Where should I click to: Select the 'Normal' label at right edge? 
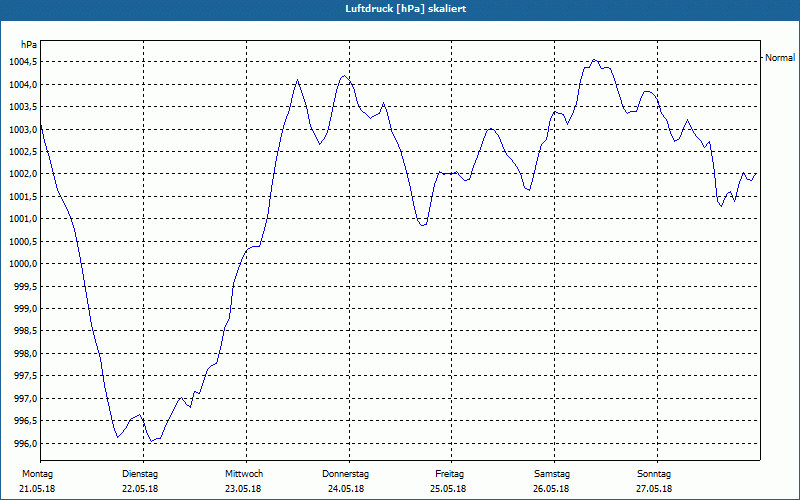click(780, 58)
